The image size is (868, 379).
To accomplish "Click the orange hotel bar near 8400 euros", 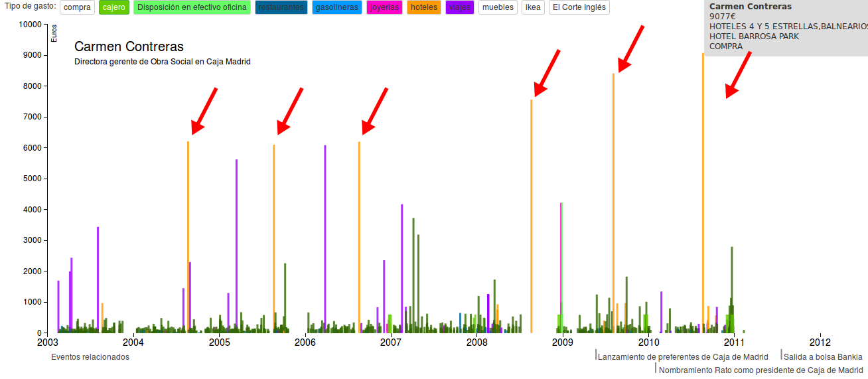I will pyautogui.click(x=613, y=199).
